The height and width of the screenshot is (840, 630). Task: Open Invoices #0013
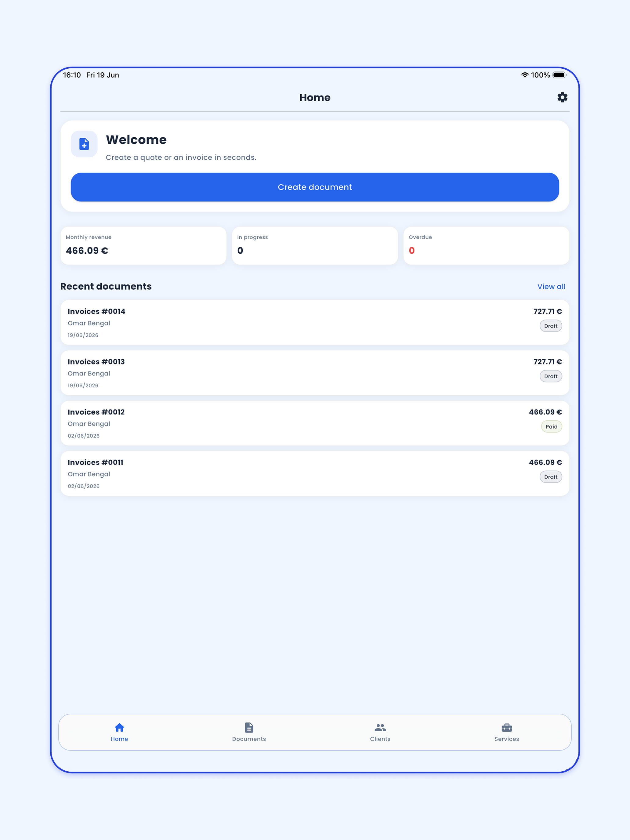(315, 373)
